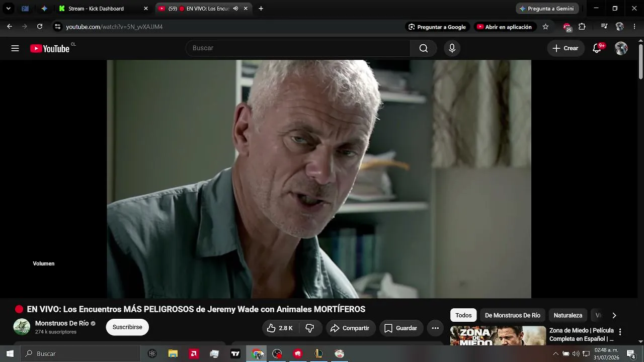
Task: Open the Crear button
Action: [x=565, y=48]
